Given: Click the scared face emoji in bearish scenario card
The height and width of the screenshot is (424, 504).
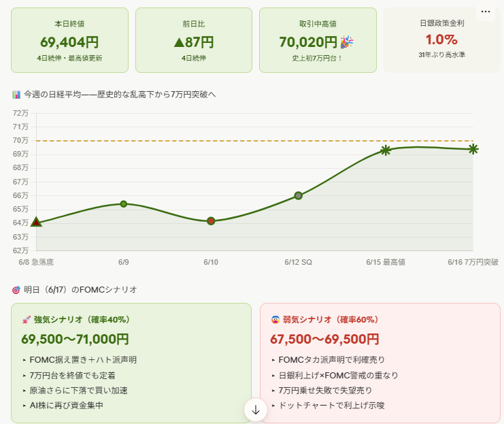Looking at the screenshot, I should [x=275, y=320].
